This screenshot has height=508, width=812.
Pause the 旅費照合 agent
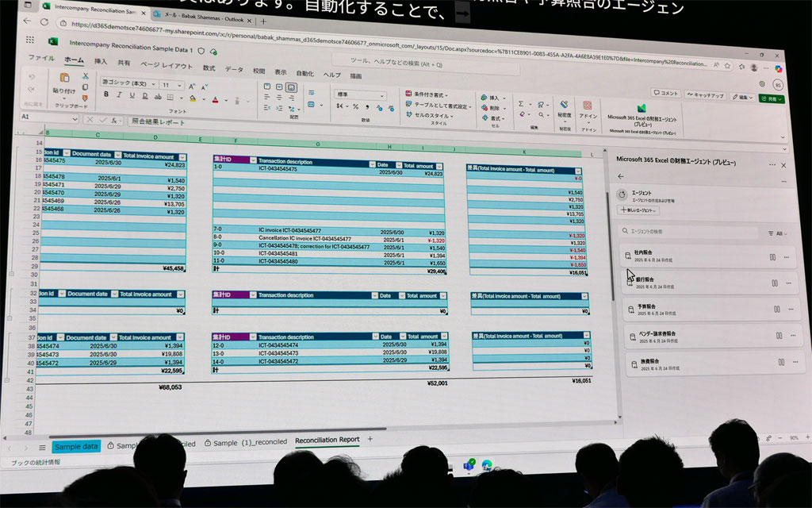781,362
